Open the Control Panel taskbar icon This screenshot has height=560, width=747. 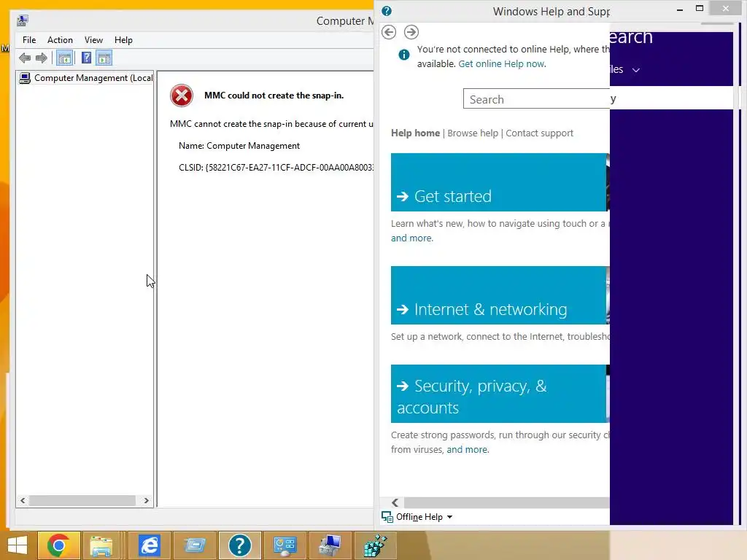coord(285,545)
